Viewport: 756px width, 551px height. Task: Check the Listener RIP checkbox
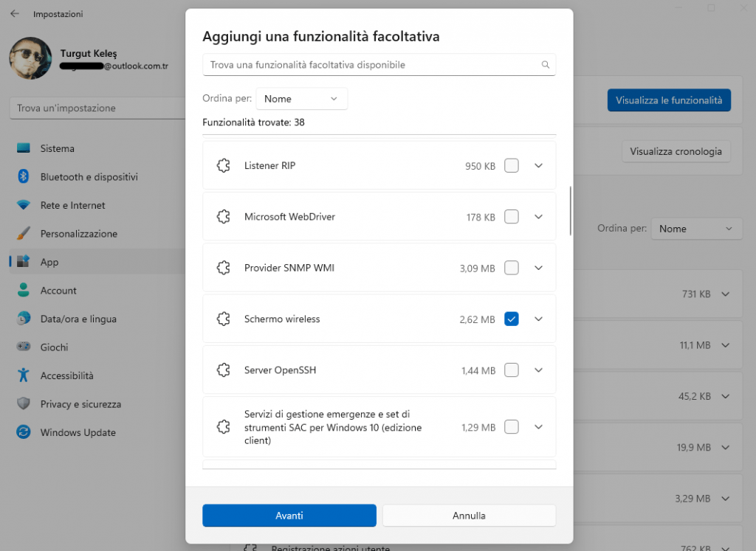click(511, 166)
